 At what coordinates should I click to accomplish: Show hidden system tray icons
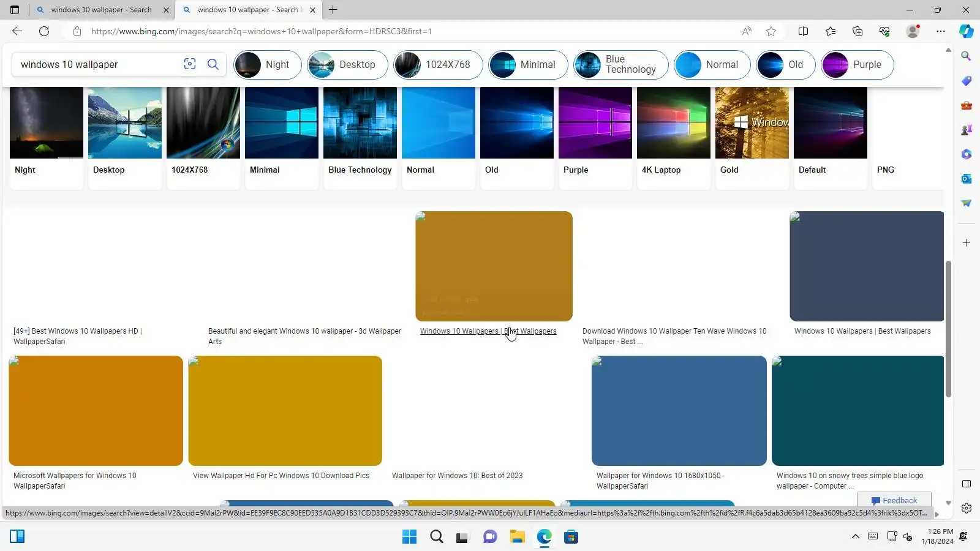pos(855,537)
